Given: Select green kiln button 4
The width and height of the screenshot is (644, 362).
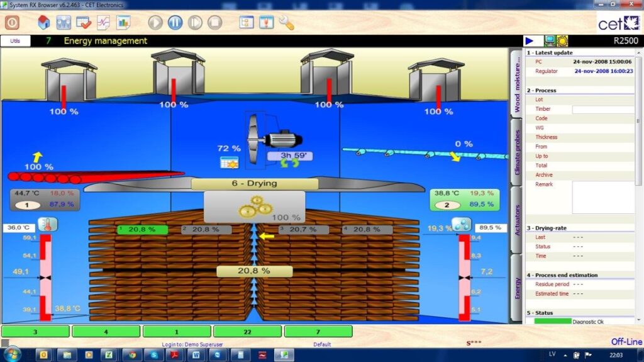Looking at the screenshot, I should [106, 332].
